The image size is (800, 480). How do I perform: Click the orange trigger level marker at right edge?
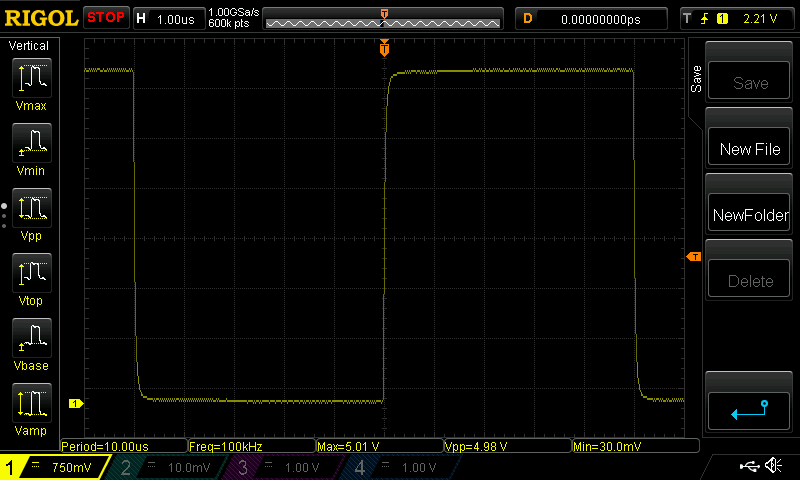(694, 257)
